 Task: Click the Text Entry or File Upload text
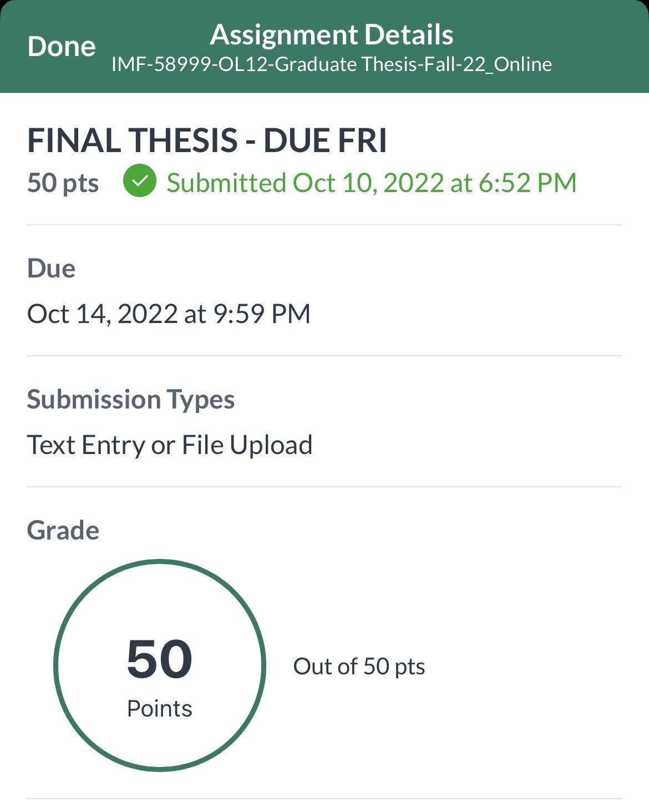pyautogui.click(x=170, y=445)
